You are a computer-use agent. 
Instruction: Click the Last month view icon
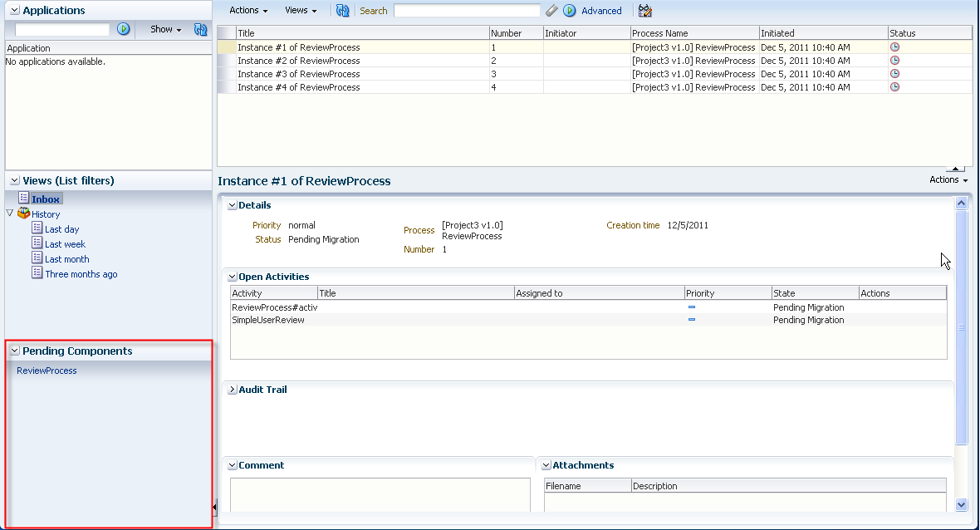click(37, 258)
